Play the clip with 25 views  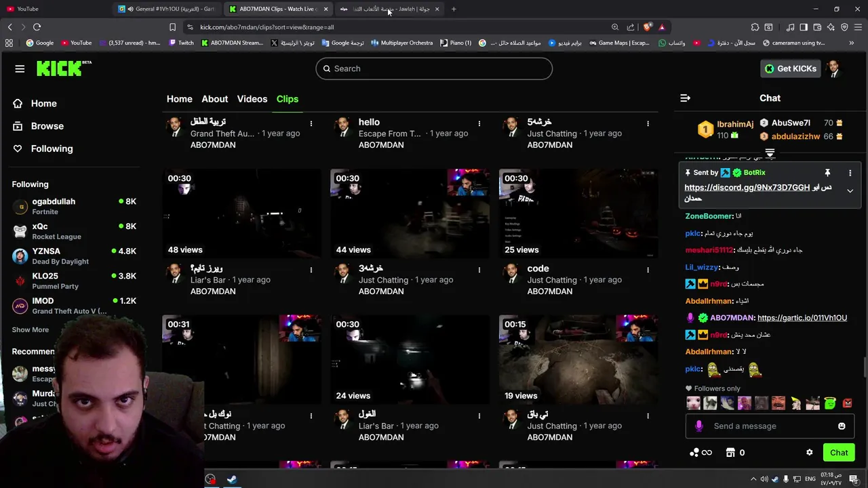coord(578,213)
